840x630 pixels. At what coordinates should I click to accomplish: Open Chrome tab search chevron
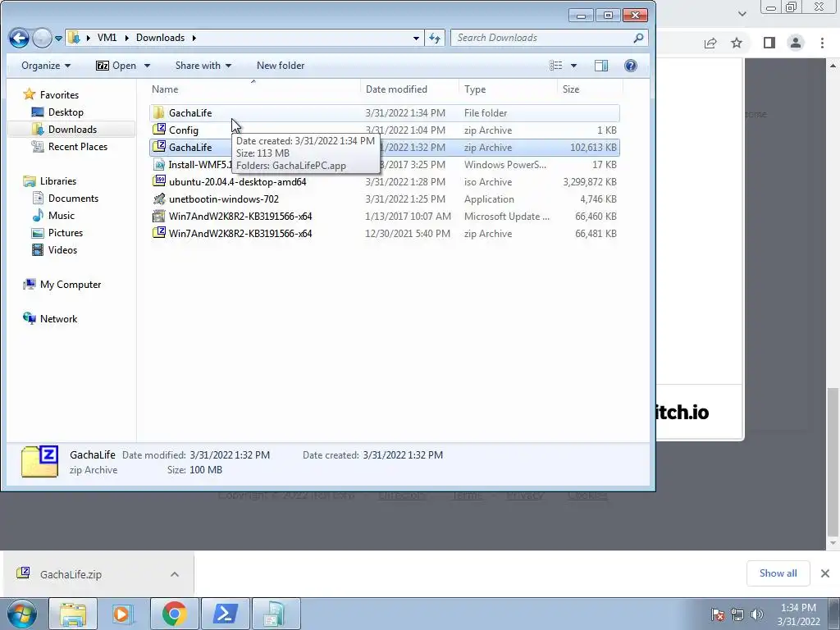742,13
